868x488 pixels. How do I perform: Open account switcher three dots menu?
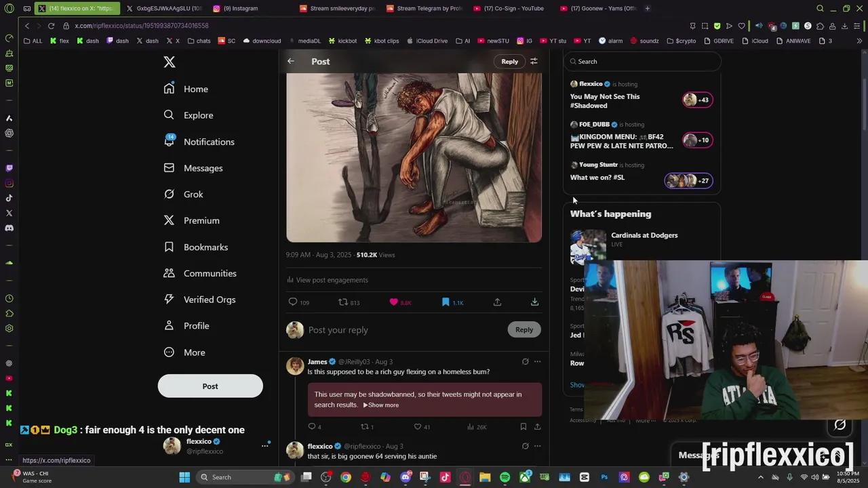(x=265, y=445)
